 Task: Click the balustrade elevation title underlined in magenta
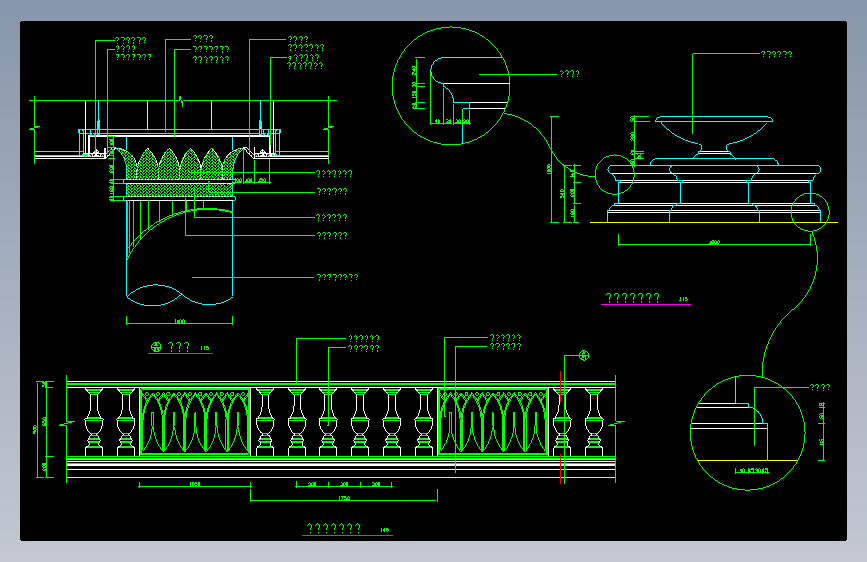coord(334,528)
